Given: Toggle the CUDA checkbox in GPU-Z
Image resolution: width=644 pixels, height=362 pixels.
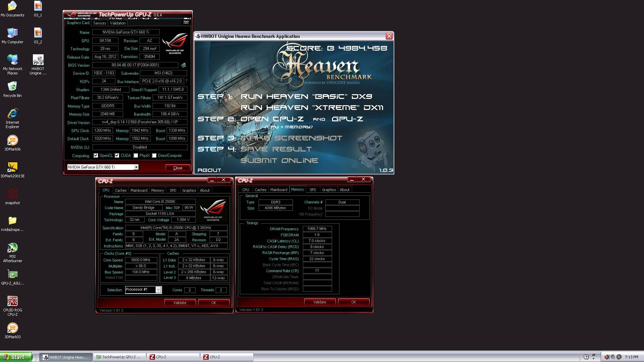Looking at the screenshot, I should (x=117, y=156).
